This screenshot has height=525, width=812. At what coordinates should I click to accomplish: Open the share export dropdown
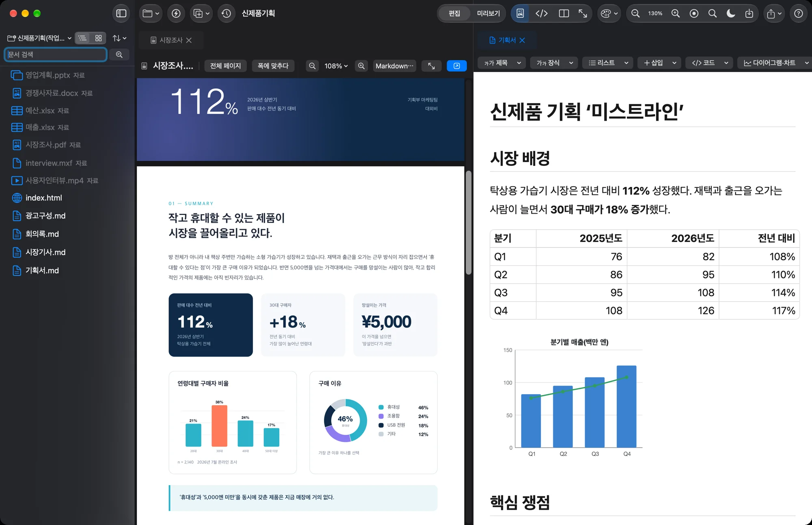(774, 13)
